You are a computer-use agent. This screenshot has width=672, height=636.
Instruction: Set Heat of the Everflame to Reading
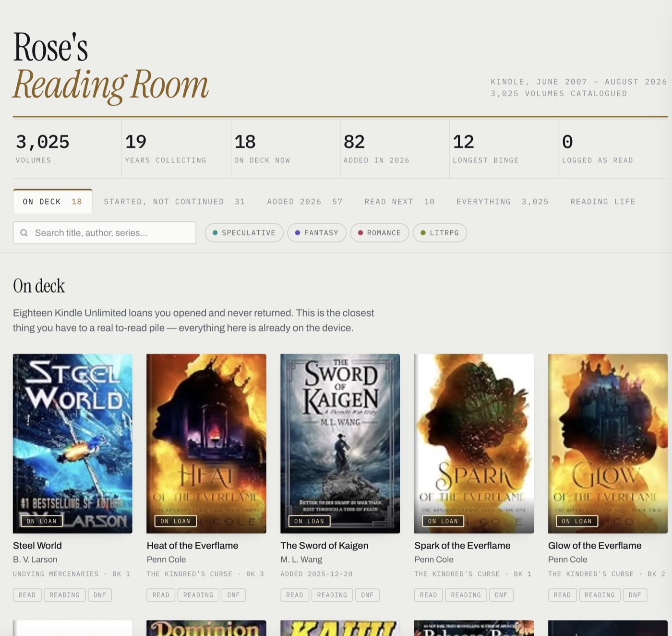[198, 595]
